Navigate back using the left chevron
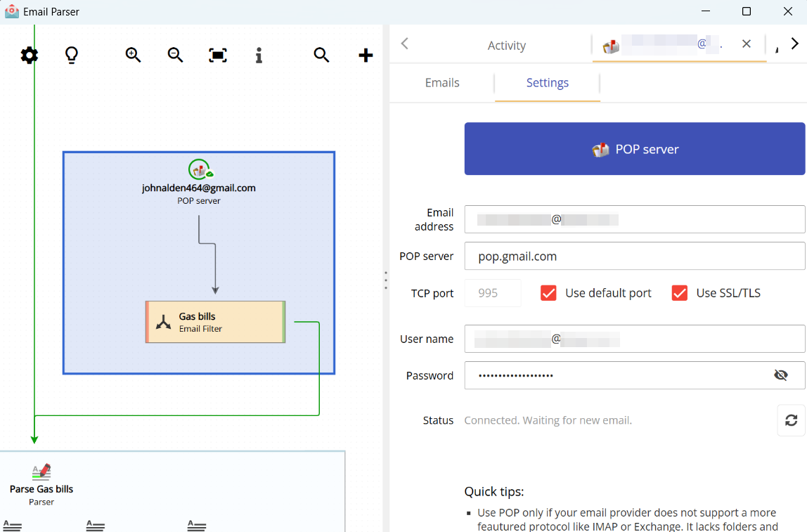The width and height of the screenshot is (807, 532). (x=404, y=43)
